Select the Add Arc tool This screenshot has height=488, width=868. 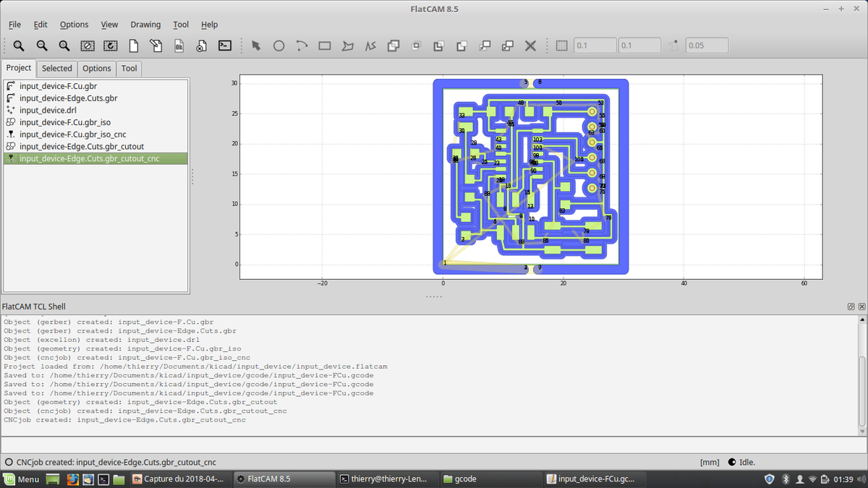pos(302,46)
